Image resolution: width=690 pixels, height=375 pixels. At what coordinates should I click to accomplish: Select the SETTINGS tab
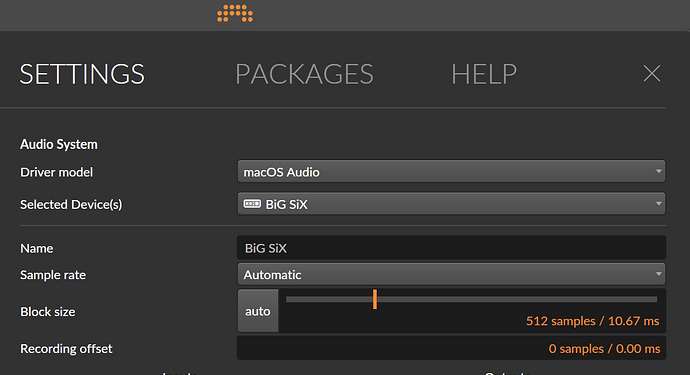pyautogui.click(x=82, y=74)
